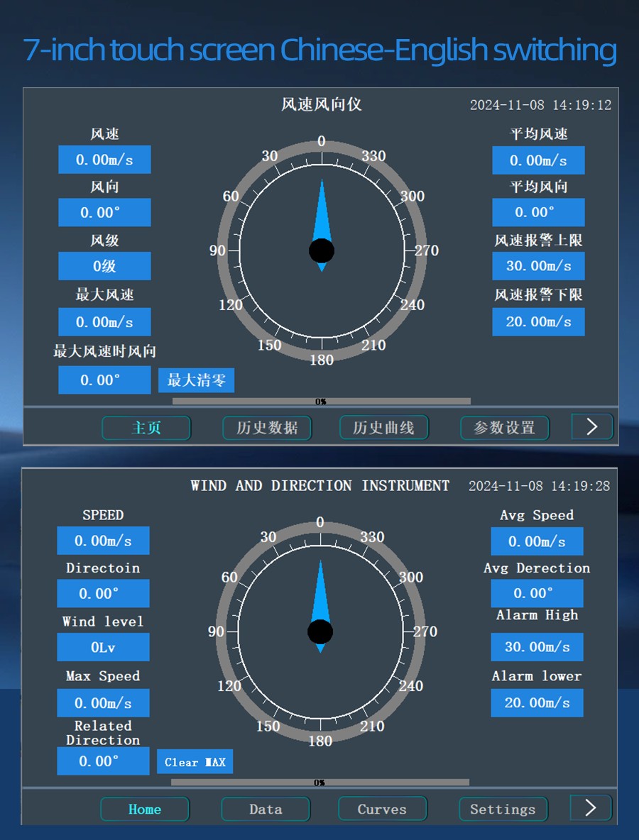Click the 0% progress bar in Chinese screen
639x840 pixels.
[321, 402]
